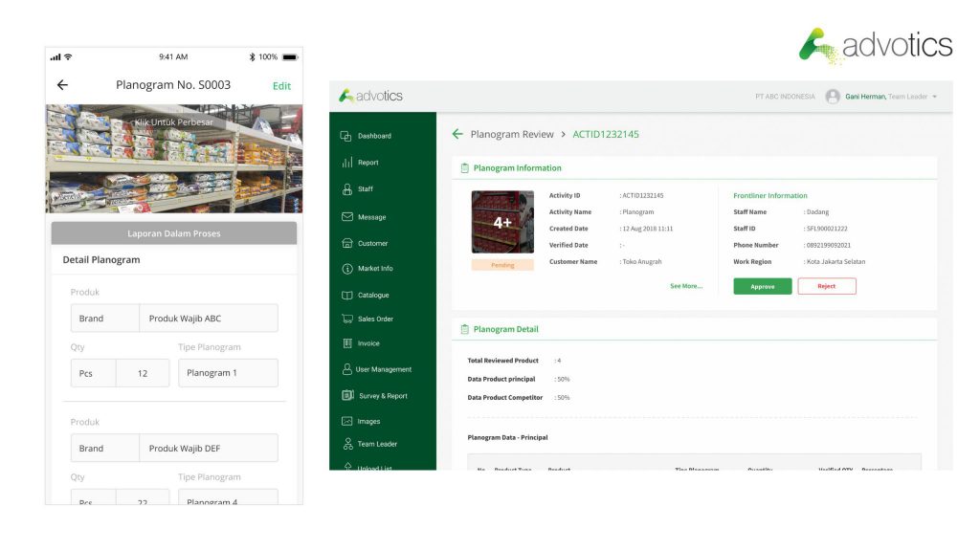This screenshot has height=551, width=980.
Task: Open the Report bar chart icon
Action: coord(346,163)
